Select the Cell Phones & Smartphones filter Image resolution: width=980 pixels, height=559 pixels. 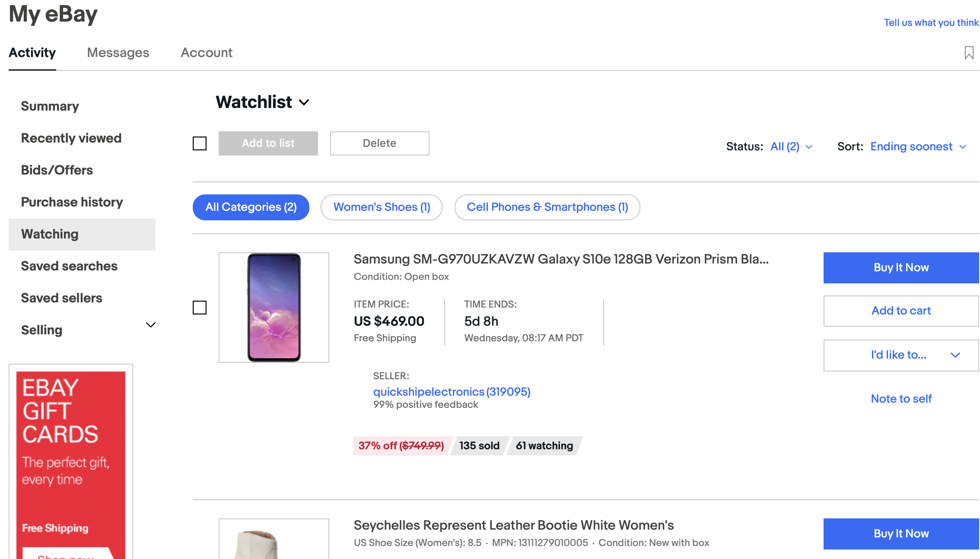pos(547,207)
